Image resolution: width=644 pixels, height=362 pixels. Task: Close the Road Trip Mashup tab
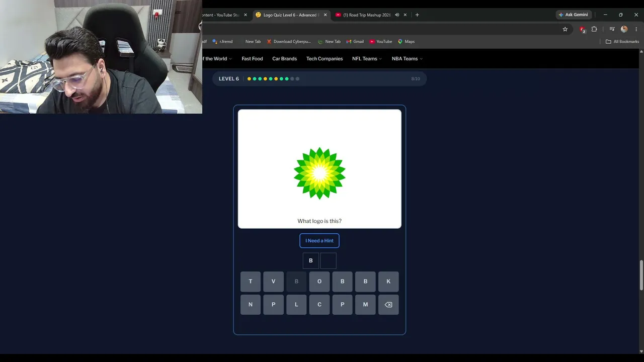pos(405,15)
